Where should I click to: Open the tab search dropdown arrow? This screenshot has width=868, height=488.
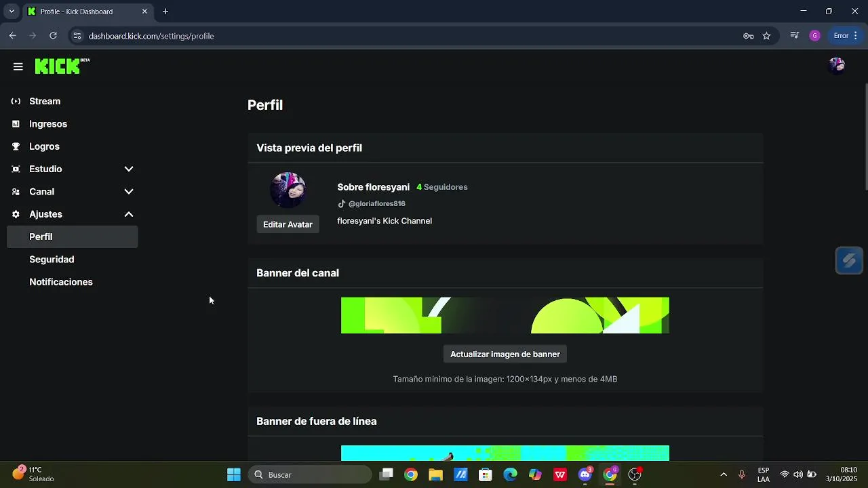12,12
